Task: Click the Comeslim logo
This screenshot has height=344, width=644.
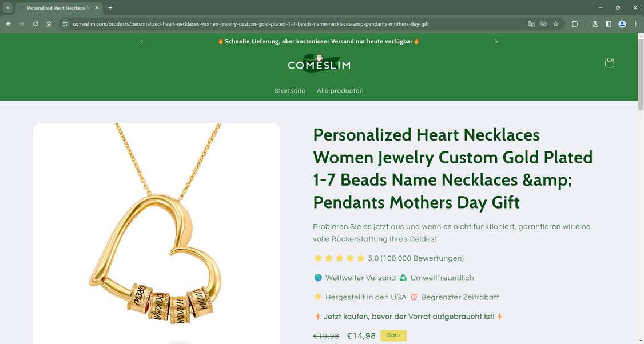Action: (x=319, y=63)
